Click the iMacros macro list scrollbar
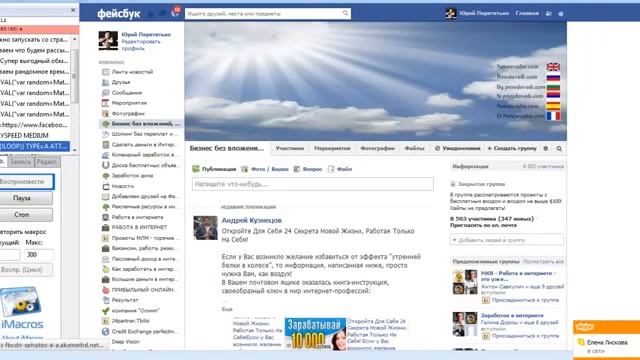640x360 pixels. tap(74, 76)
